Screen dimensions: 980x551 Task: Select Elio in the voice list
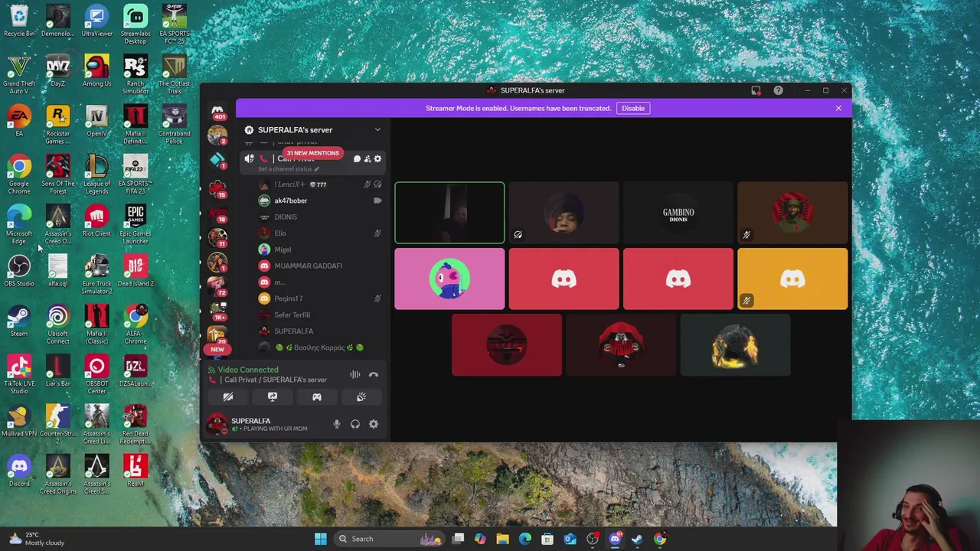pyautogui.click(x=320, y=233)
